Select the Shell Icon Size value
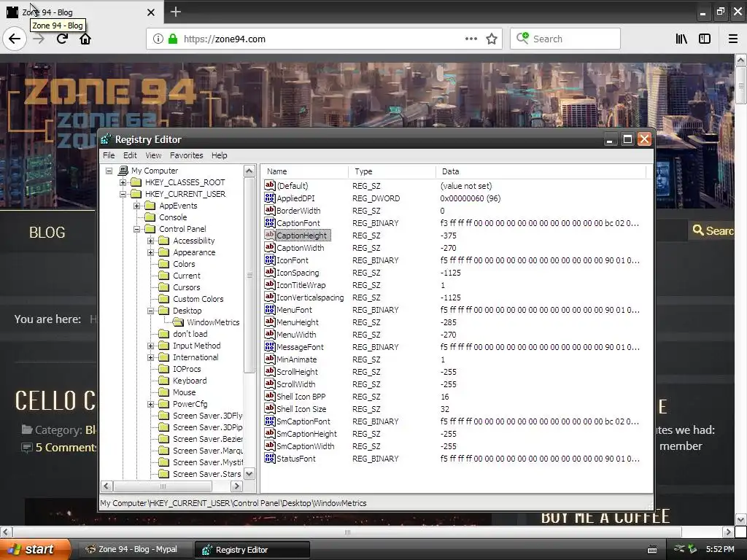Screen dimensions: 747x560 (301, 409)
